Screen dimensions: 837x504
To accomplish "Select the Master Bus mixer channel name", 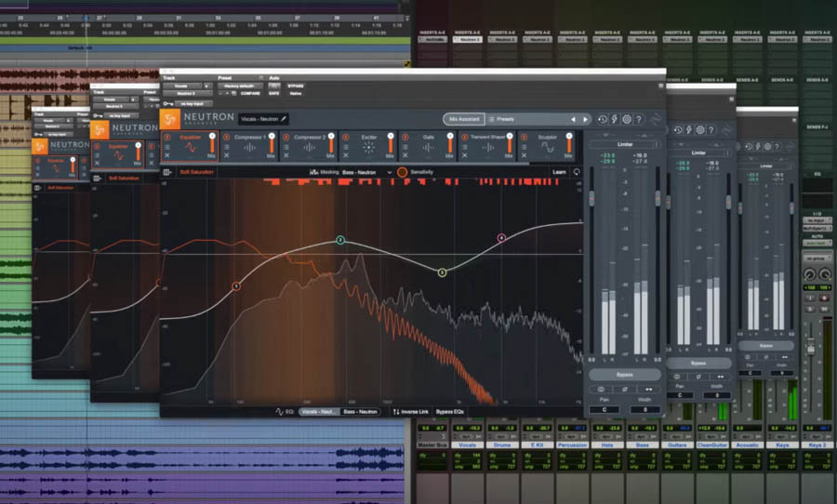I will 432,444.
